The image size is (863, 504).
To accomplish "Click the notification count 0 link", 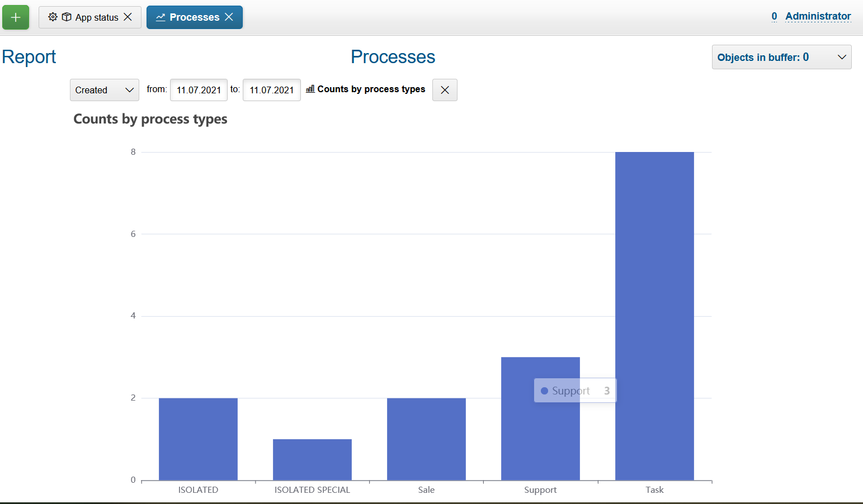I will 774,16.
